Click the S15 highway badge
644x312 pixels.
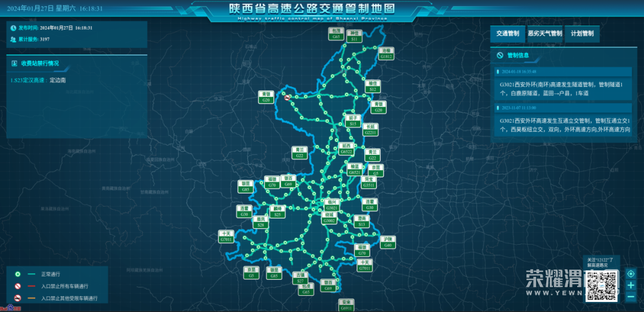[353, 120]
